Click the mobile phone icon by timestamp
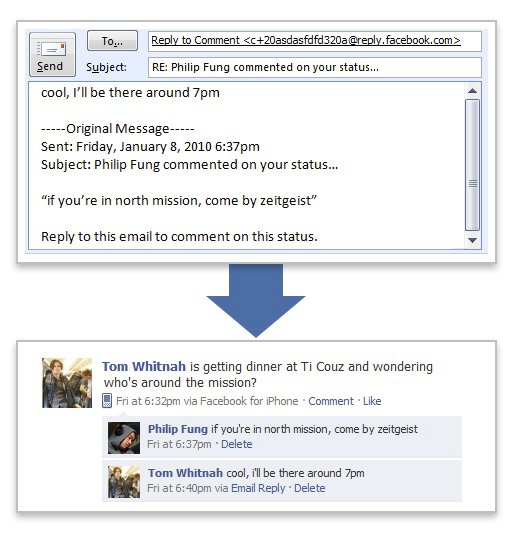The height and width of the screenshot is (535, 513). point(107,401)
